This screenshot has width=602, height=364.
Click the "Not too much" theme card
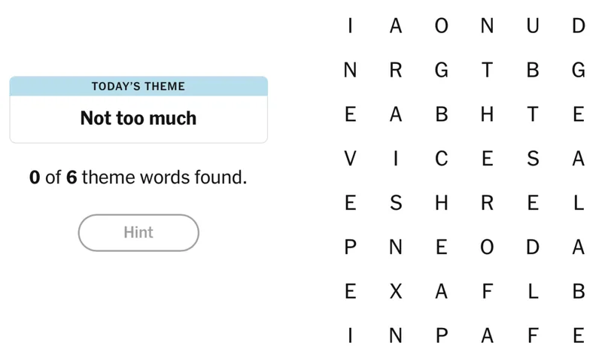pyautogui.click(x=138, y=110)
